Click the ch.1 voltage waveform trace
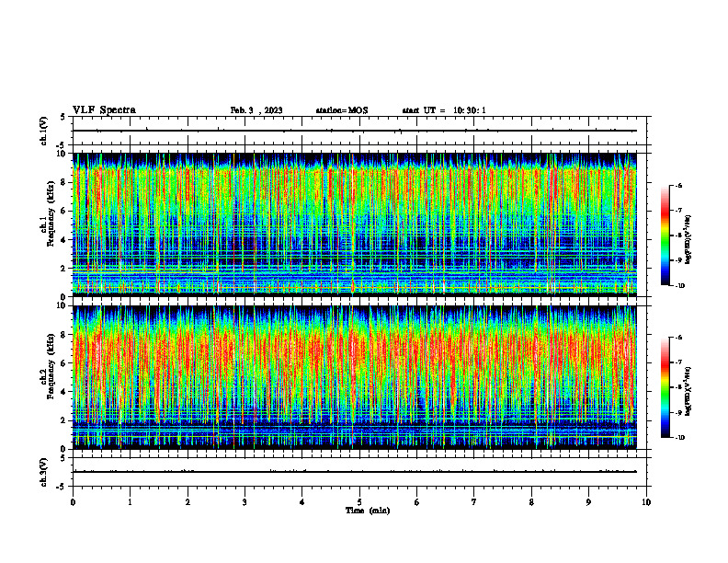 coord(355,131)
